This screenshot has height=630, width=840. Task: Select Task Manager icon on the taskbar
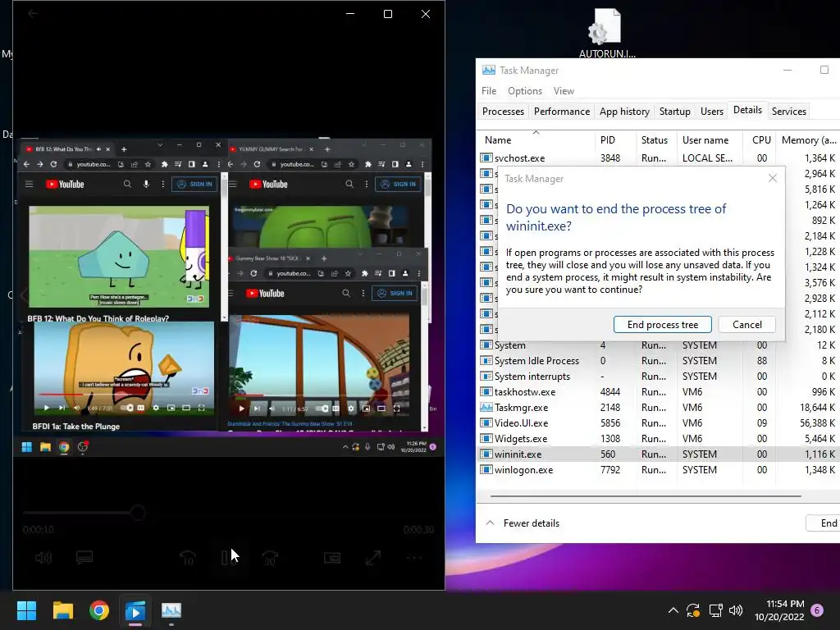tap(171, 610)
